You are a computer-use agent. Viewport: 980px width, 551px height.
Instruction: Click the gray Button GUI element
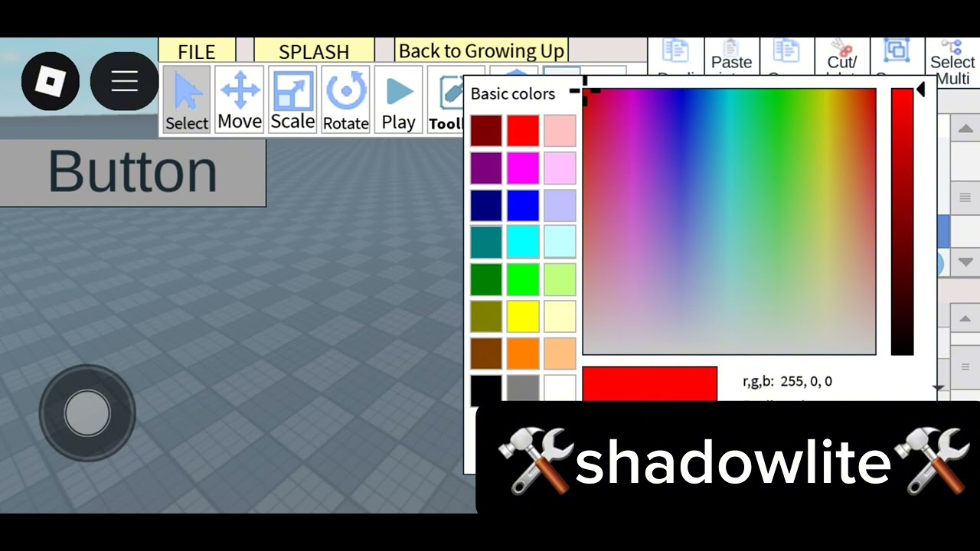tap(132, 172)
